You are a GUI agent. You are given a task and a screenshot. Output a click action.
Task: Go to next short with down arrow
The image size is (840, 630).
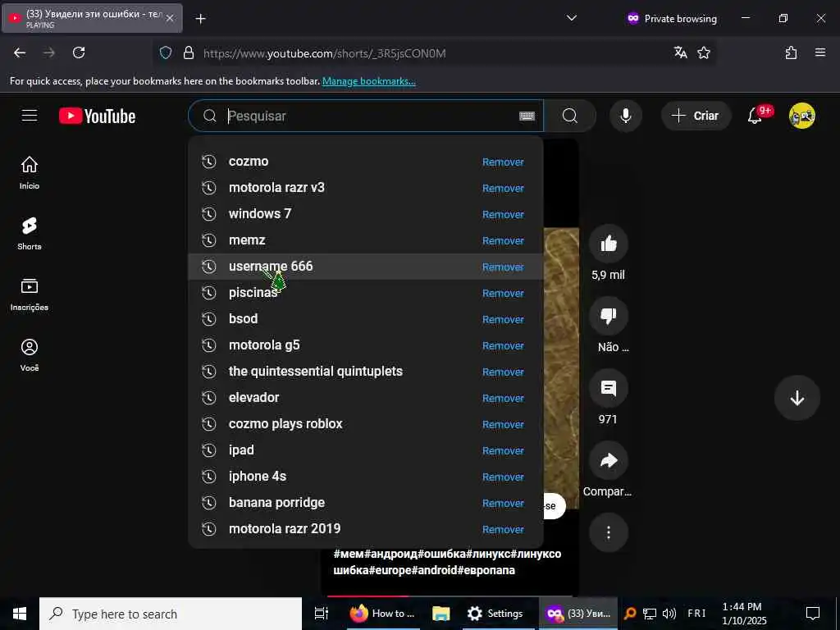tap(797, 398)
